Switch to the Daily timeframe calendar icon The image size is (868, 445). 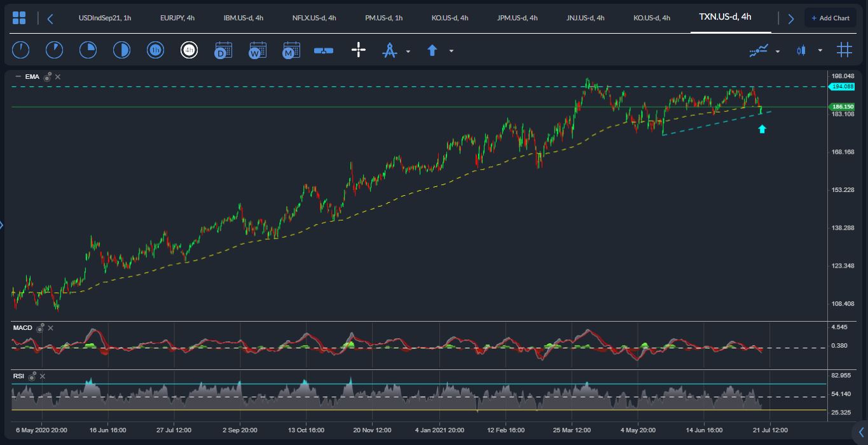click(x=223, y=50)
